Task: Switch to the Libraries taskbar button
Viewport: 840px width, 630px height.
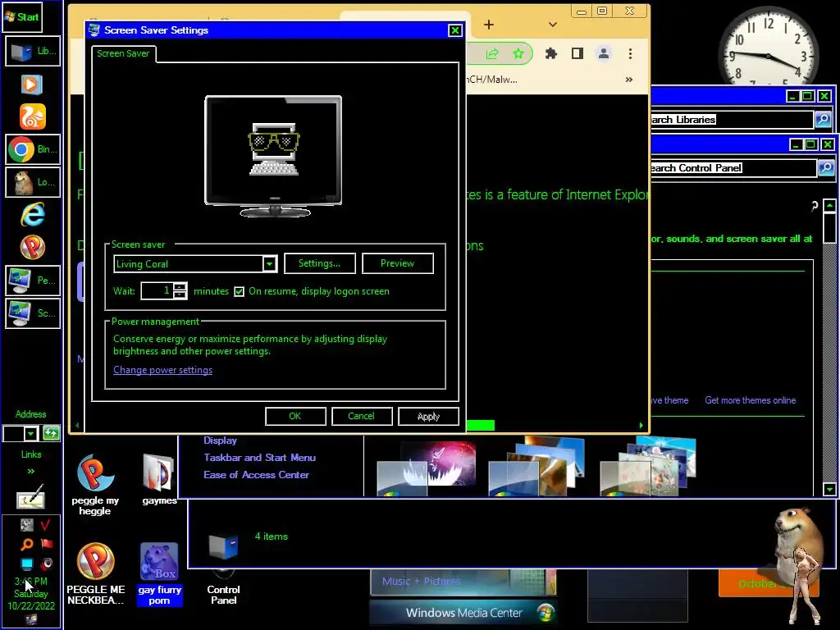Action: 33,52
